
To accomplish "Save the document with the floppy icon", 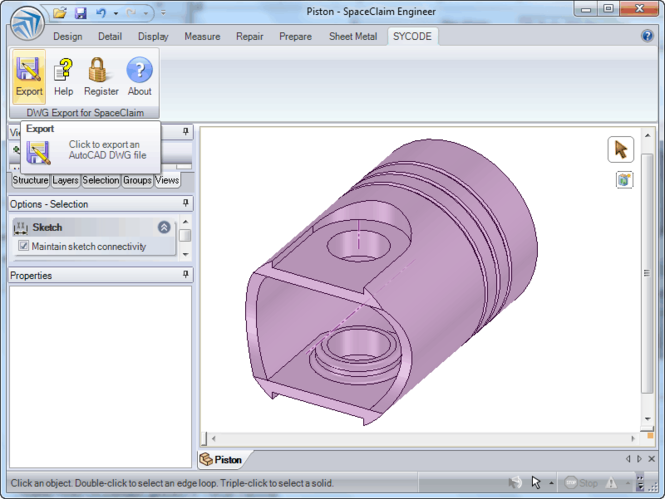I will click(81, 13).
